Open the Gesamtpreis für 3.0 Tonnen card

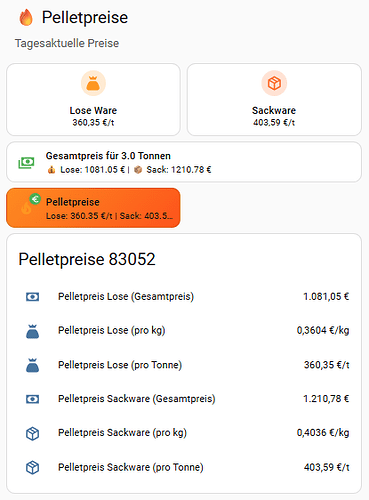[184, 162]
